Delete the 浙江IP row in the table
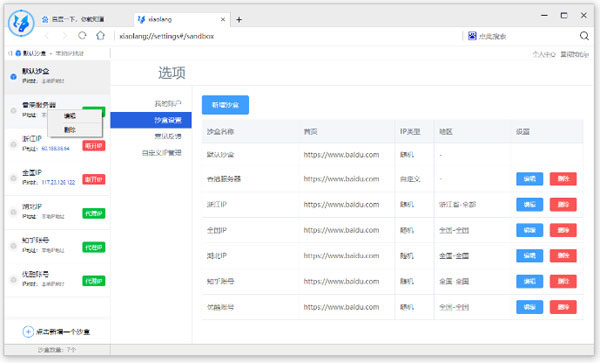This screenshot has height=363, width=600. [563, 204]
